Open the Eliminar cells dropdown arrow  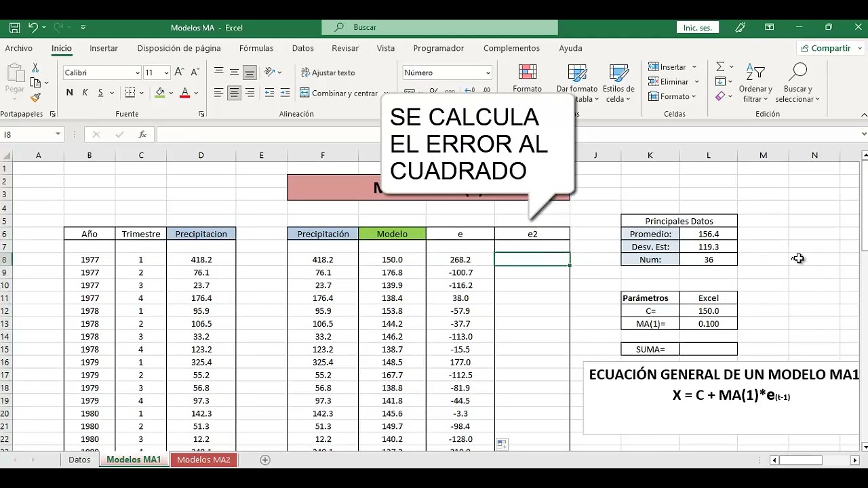(x=695, y=82)
